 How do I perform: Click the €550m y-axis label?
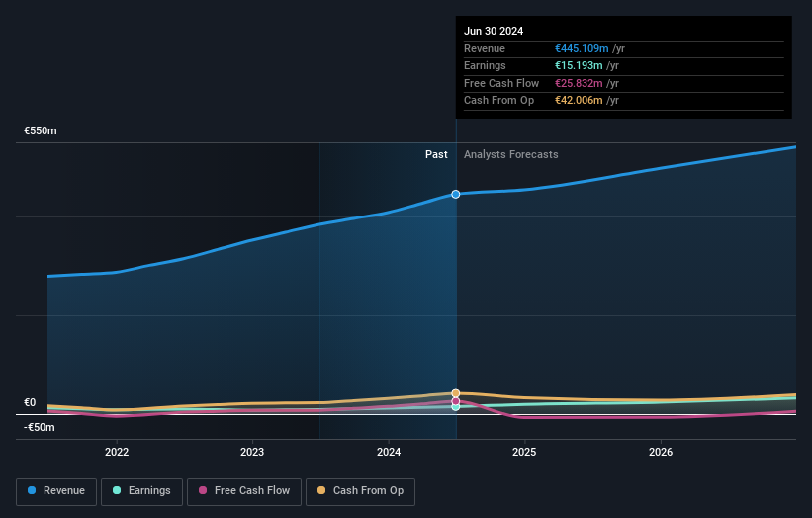[x=41, y=130]
